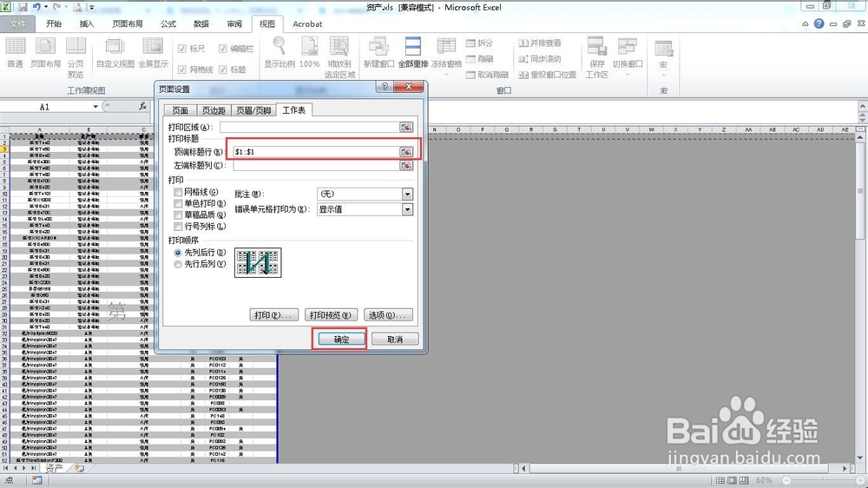Open Freeze Panes (冻结窗格) icon
The image size is (868, 488).
coord(446,47)
